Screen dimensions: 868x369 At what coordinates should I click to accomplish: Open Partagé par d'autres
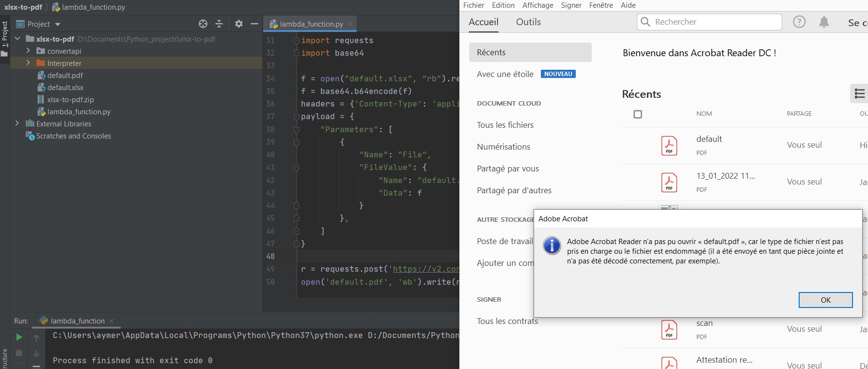(x=514, y=190)
